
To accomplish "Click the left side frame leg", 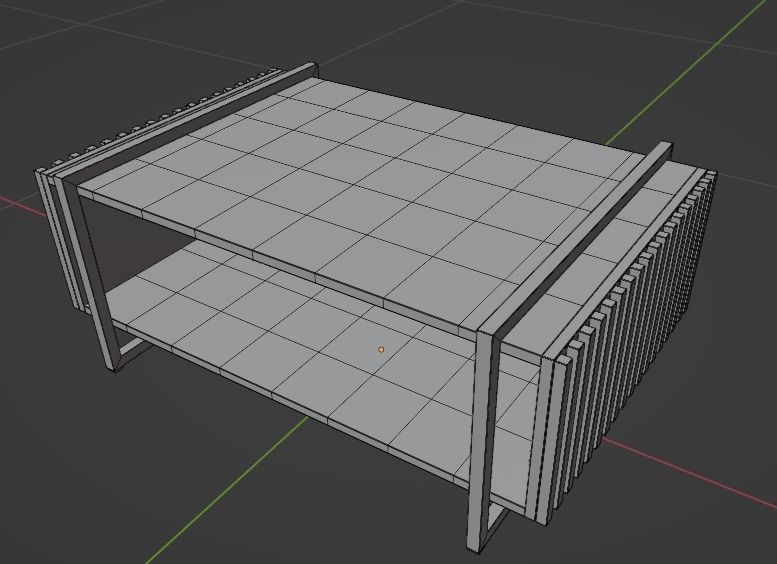I will tap(89, 273).
